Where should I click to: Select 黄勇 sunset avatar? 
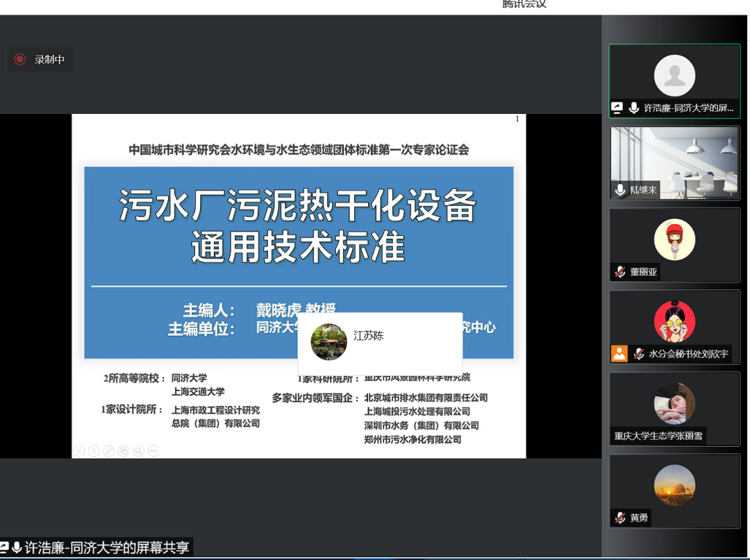point(674,486)
